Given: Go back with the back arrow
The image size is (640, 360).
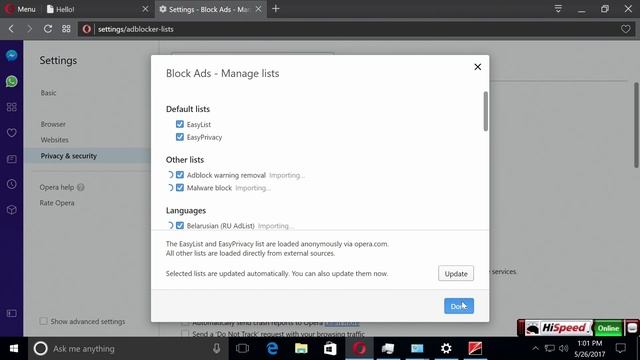Looking at the screenshot, I should pos(11,29).
